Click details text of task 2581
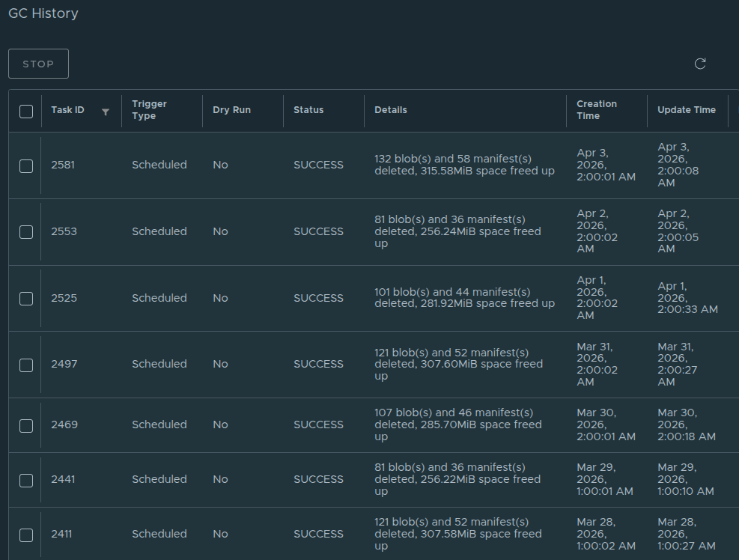Screen dimensions: 739x560 coord(464,165)
